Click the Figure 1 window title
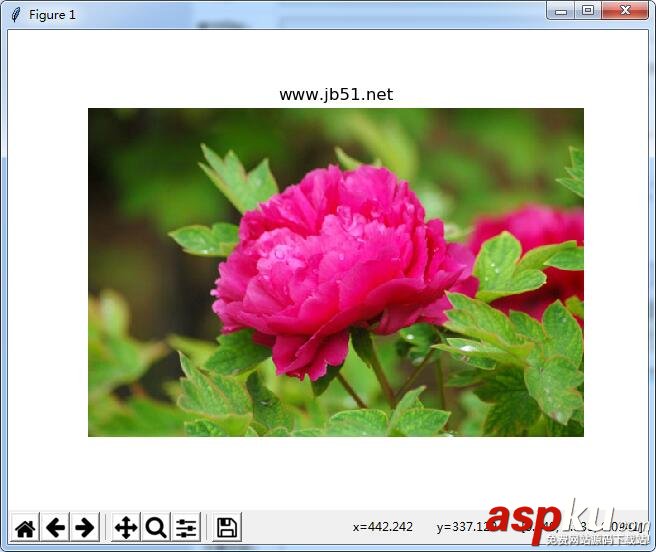The height and width of the screenshot is (552, 656). [52, 15]
